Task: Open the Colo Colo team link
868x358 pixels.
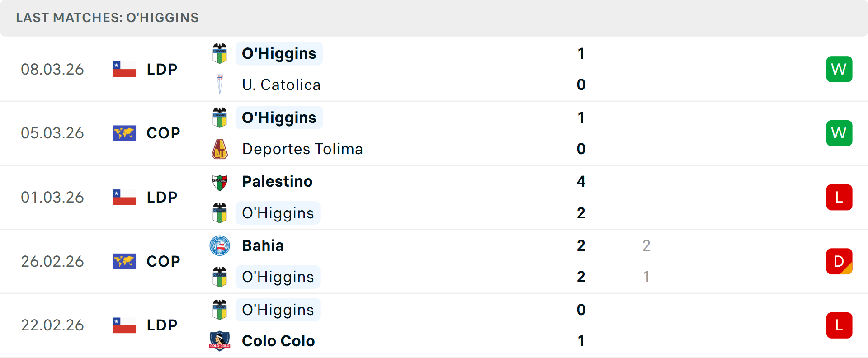Action: (x=278, y=341)
